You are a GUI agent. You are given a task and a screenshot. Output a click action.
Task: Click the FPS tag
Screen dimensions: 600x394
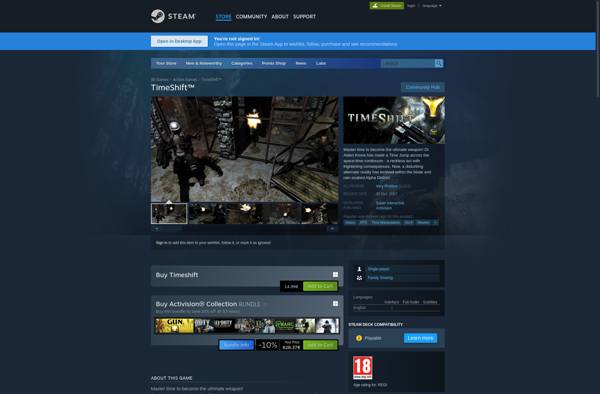(363, 222)
